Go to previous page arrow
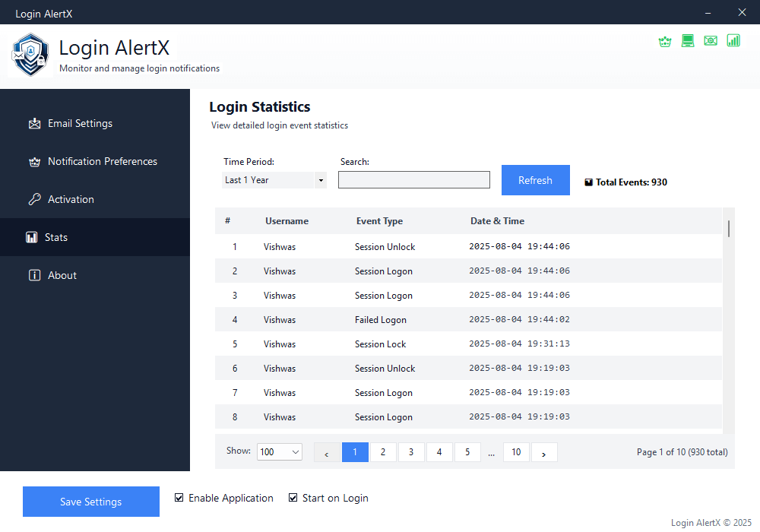The image size is (760, 532). point(327,452)
